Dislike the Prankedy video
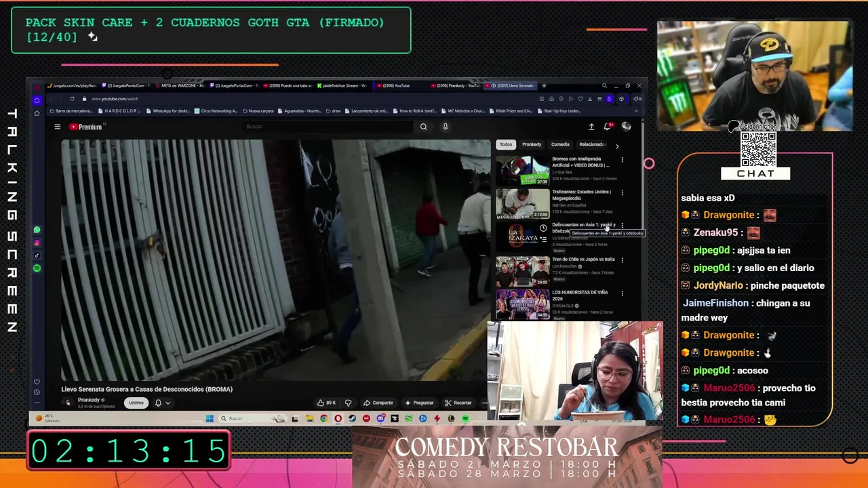Image resolution: width=868 pixels, height=488 pixels. (348, 403)
